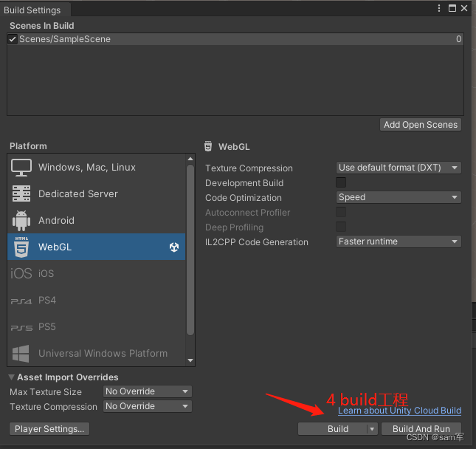This screenshot has width=476, height=449.
Task: Select the Dedicated Server platform
Action: click(96, 193)
